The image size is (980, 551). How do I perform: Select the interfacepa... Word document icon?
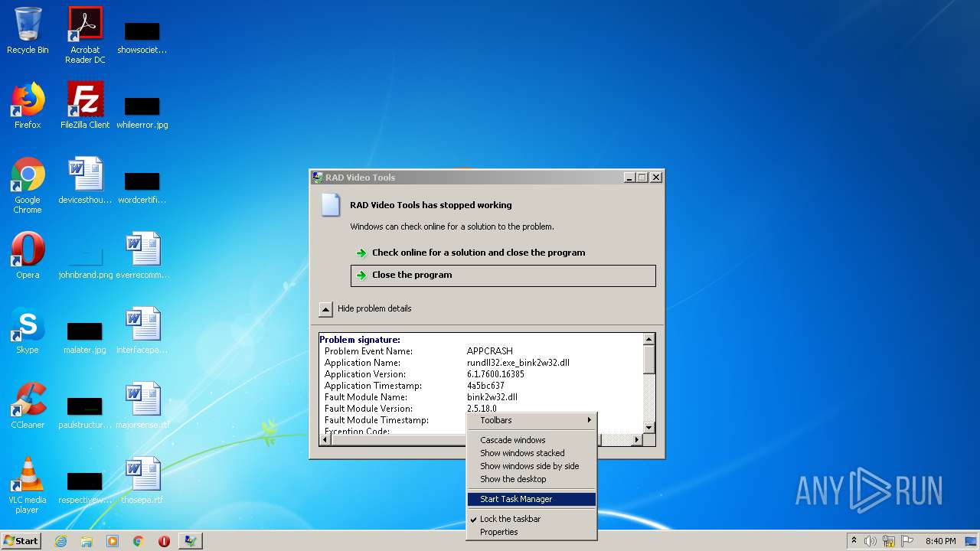pos(142,331)
